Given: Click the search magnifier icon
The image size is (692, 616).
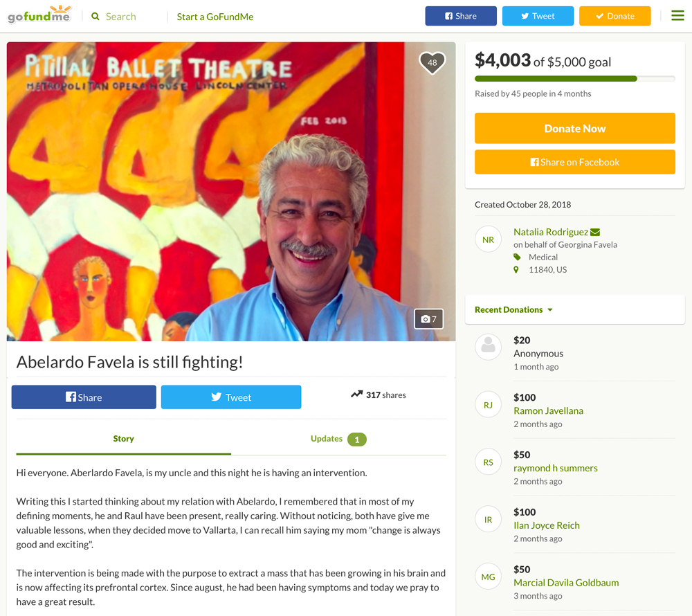Looking at the screenshot, I should tap(95, 17).
